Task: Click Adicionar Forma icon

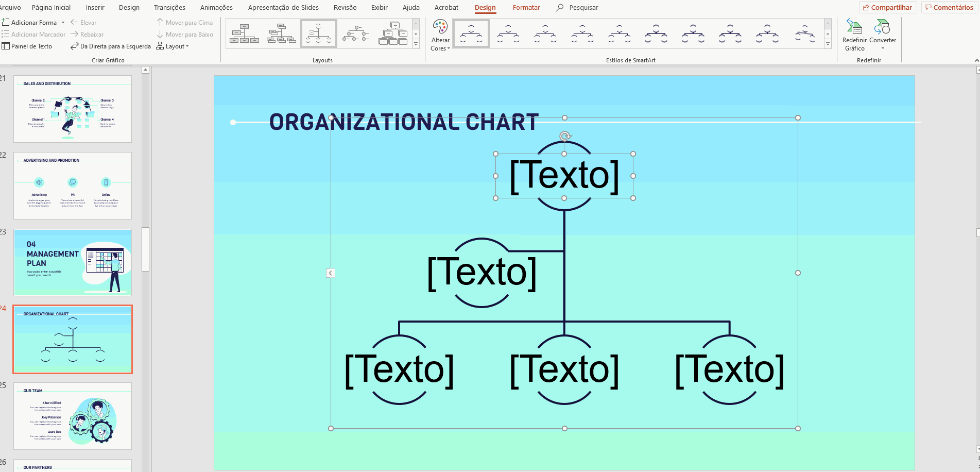Action: click(6, 22)
